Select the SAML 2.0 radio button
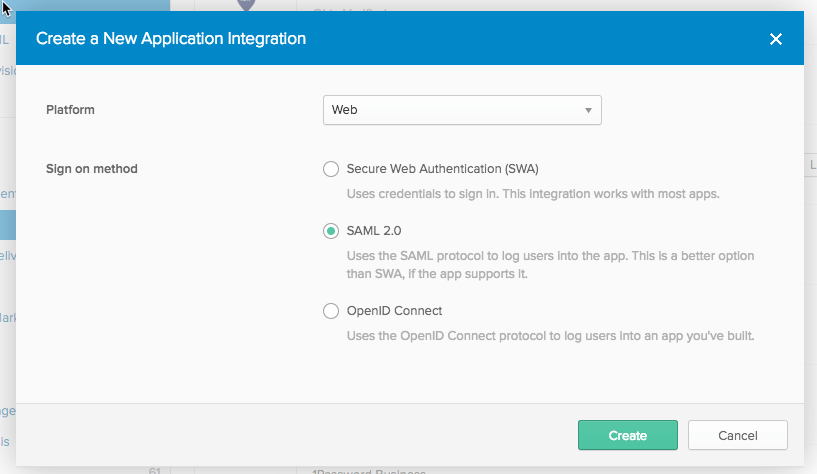817x474 pixels. tap(331, 231)
